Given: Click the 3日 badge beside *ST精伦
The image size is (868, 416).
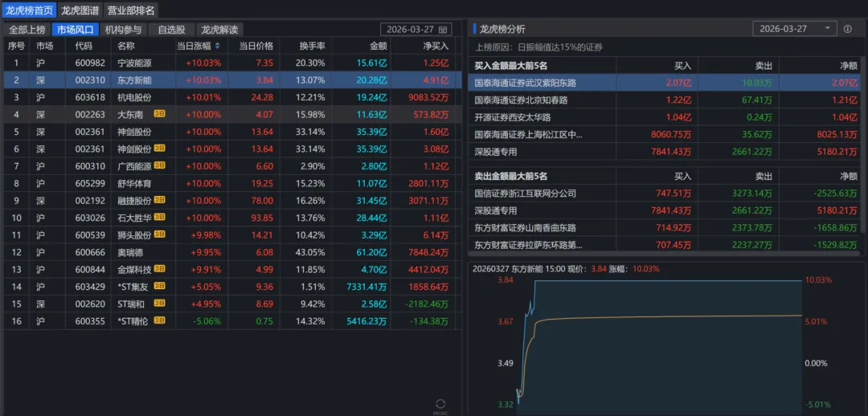Looking at the screenshot, I should 159,320.
